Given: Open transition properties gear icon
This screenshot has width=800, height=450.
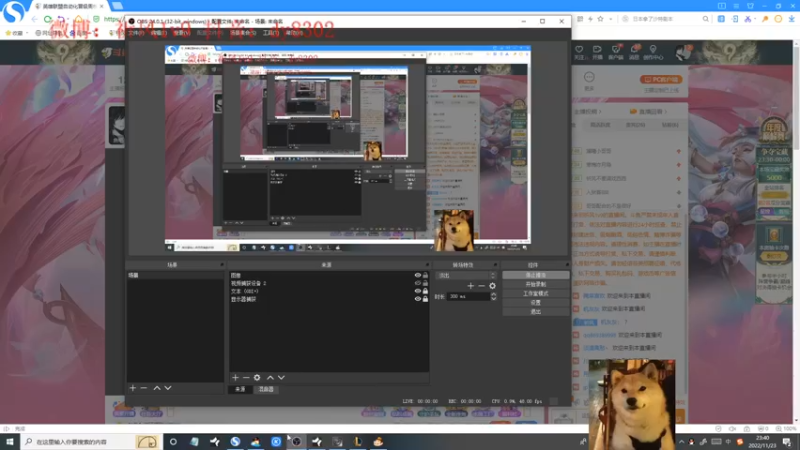Looking at the screenshot, I should (492, 286).
